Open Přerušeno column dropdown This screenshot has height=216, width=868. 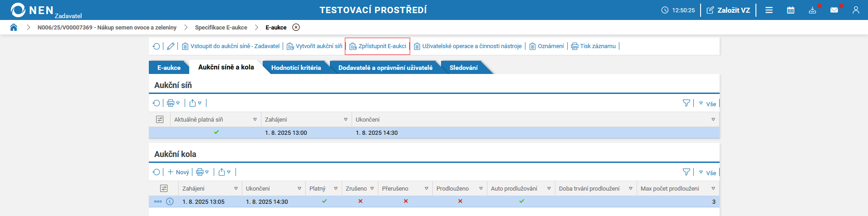pyautogui.click(x=427, y=188)
